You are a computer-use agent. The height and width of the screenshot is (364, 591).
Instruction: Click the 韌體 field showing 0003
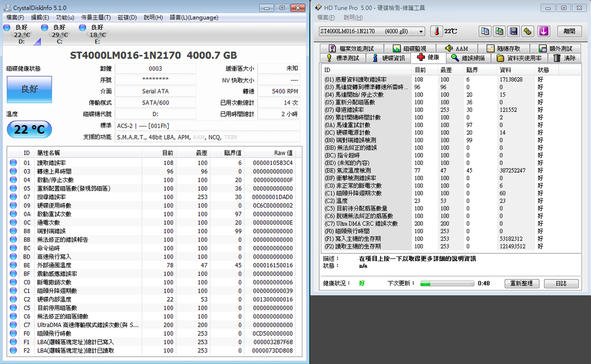(155, 69)
